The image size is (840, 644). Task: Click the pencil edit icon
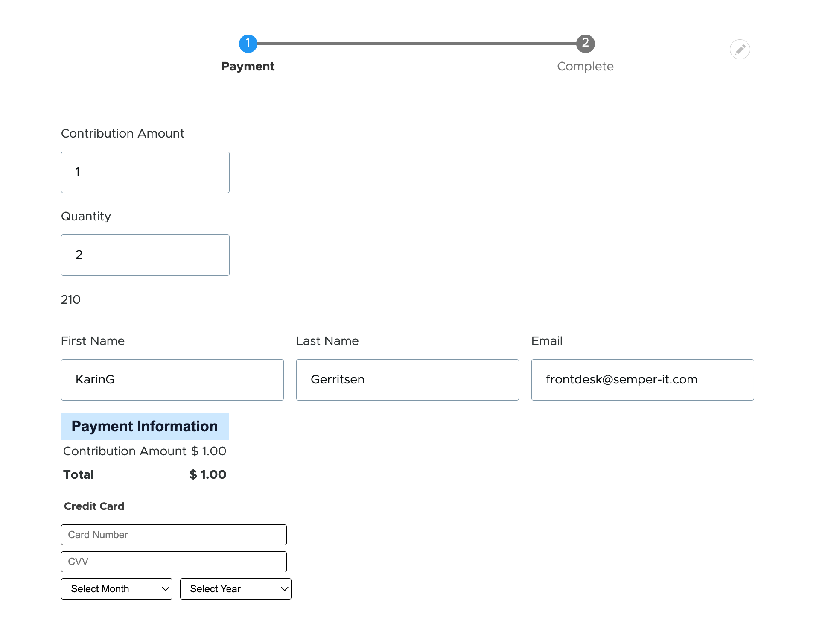pos(740,49)
